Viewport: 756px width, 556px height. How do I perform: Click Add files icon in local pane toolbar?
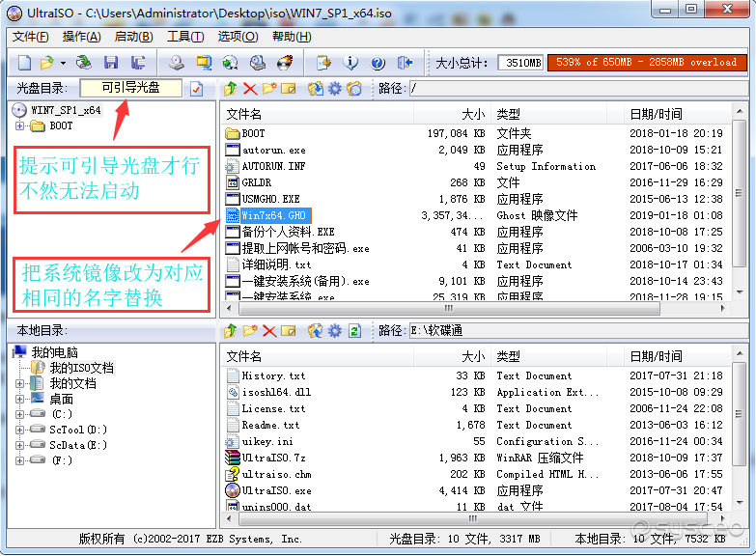coord(316,331)
